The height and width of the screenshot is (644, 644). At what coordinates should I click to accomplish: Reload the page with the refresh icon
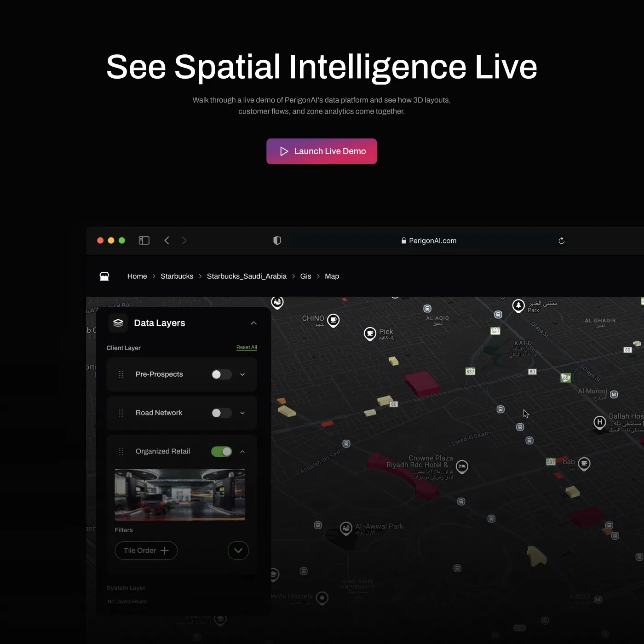[x=561, y=241]
